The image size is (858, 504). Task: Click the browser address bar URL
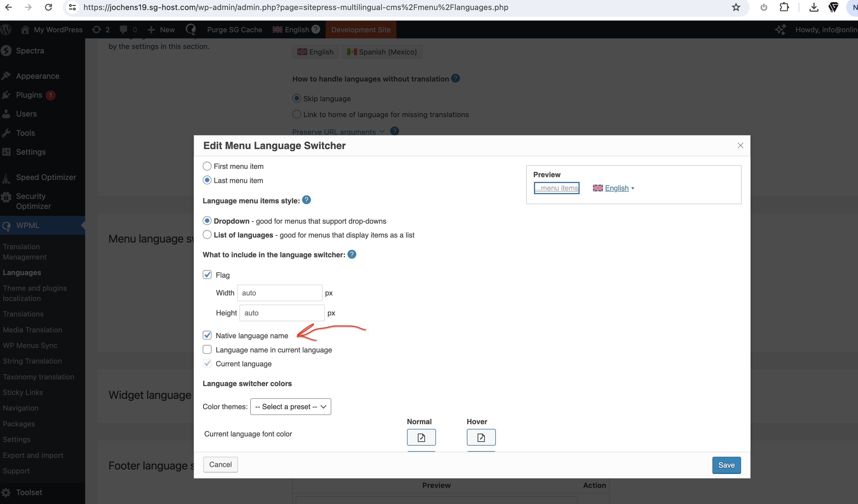296,7
